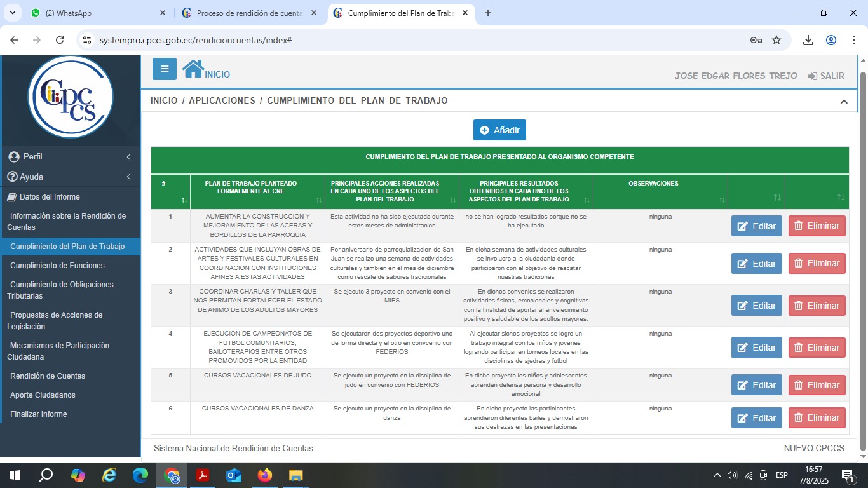Click the INICIO home icon
The image size is (868, 488).
click(x=193, y=69)
